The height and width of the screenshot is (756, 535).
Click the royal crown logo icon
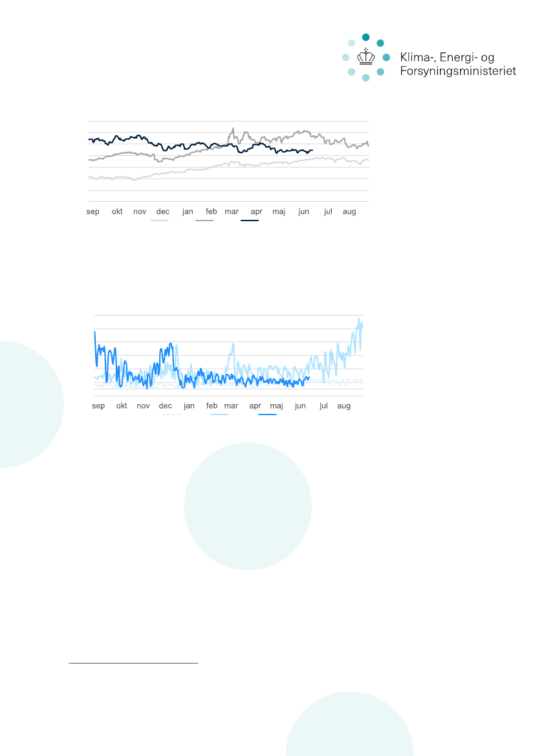[x=366, y=58]
